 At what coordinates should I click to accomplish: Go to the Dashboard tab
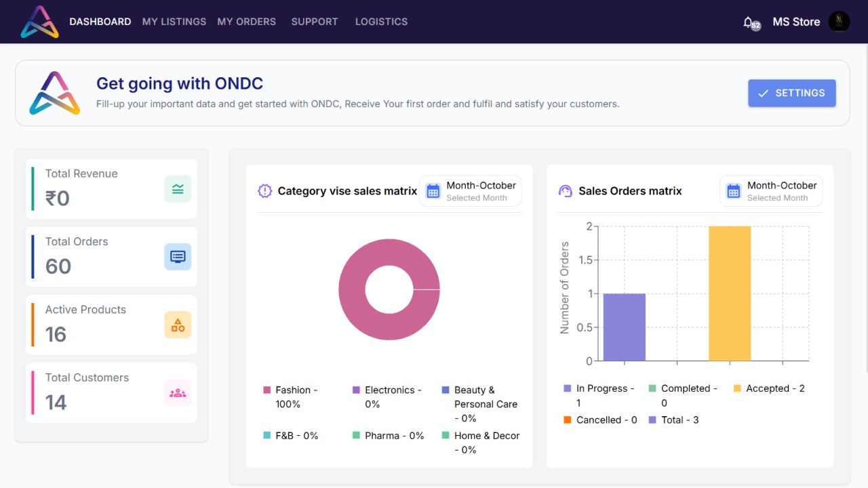tap(100, 22)
